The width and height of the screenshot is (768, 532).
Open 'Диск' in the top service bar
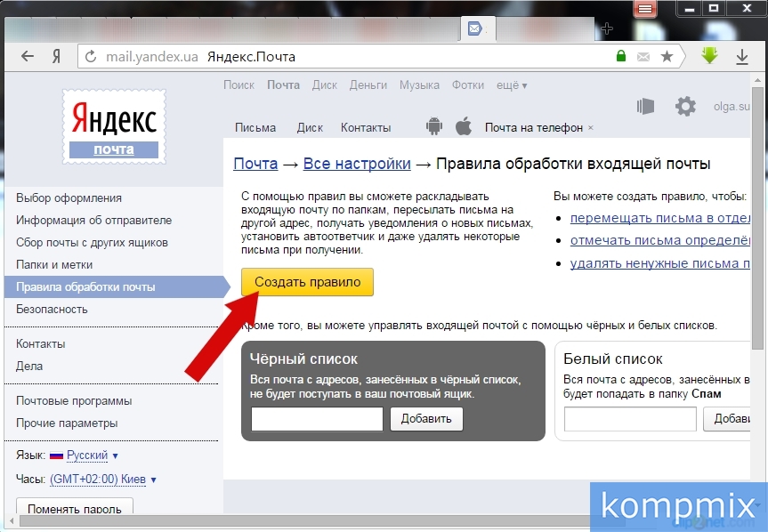coord(325,85)
